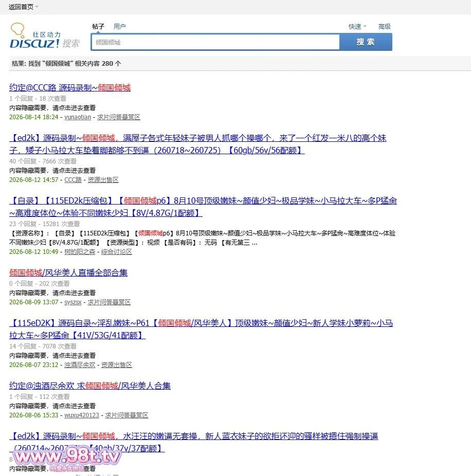
Task: Click the Discuz! 搜索 logo
Action: click(x=45, y=36)
